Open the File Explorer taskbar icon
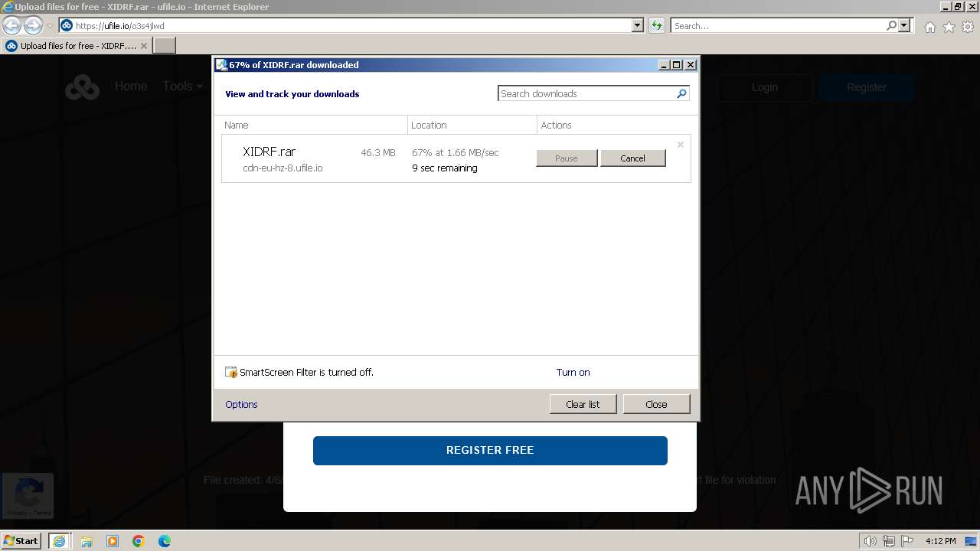Viewport: 980px width, 551px height. click(x=87, y=541)
